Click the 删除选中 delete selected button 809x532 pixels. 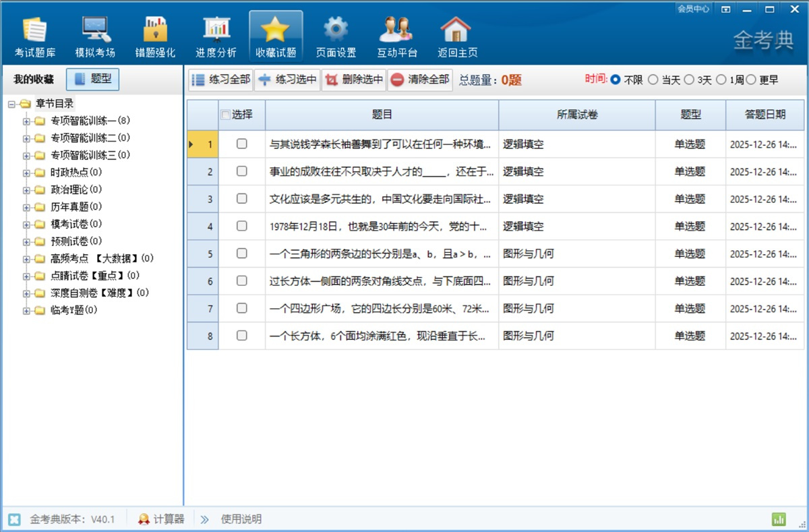pyautogui.click(x=354, y=80)
